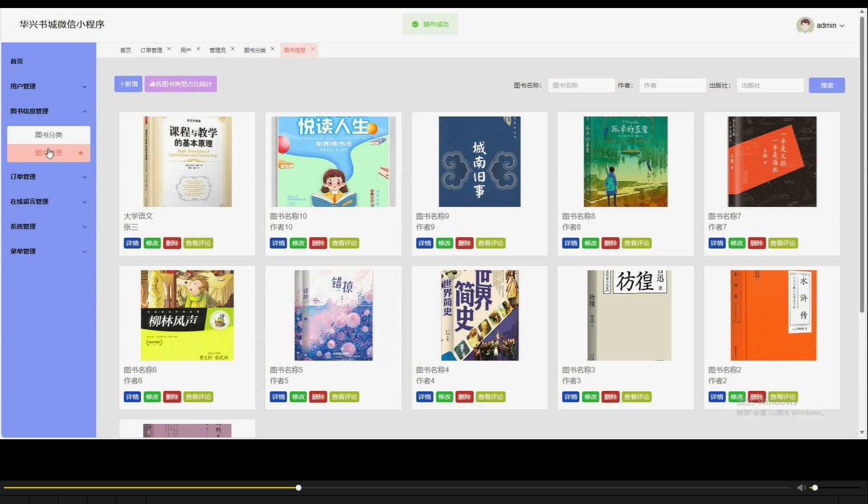Close the 管理员 tab

(x=232, y=49)
